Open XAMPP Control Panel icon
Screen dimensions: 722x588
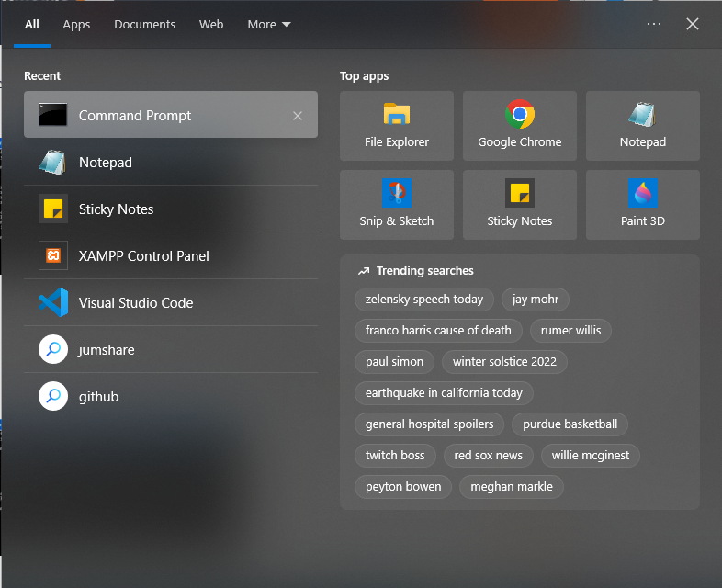53,255
